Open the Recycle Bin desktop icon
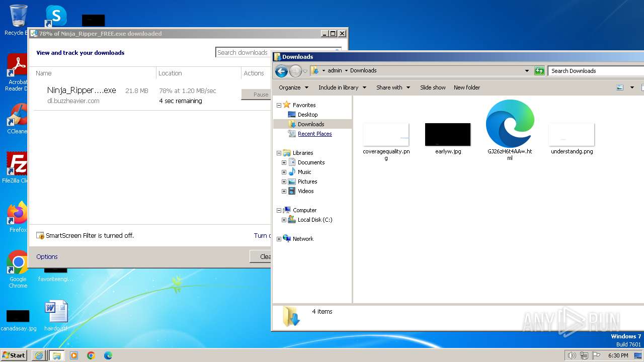644x362 pixels. point(18,20)
